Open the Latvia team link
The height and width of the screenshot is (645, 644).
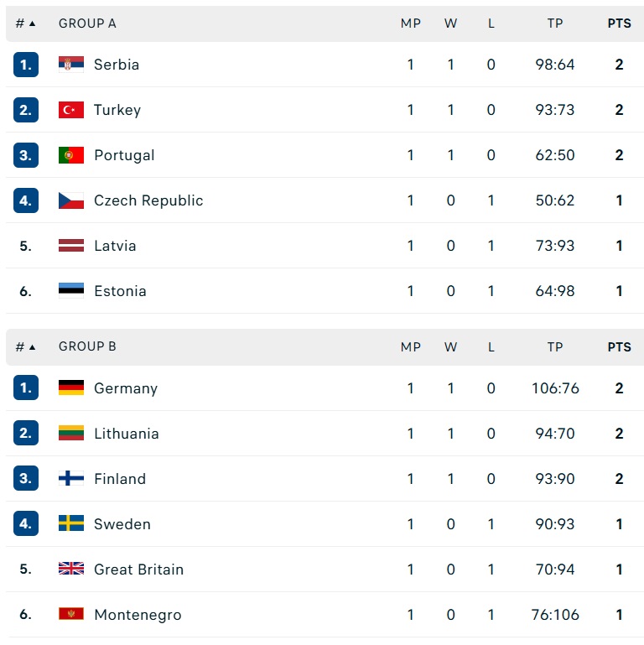pyautogui.click(x=115, y=246)
